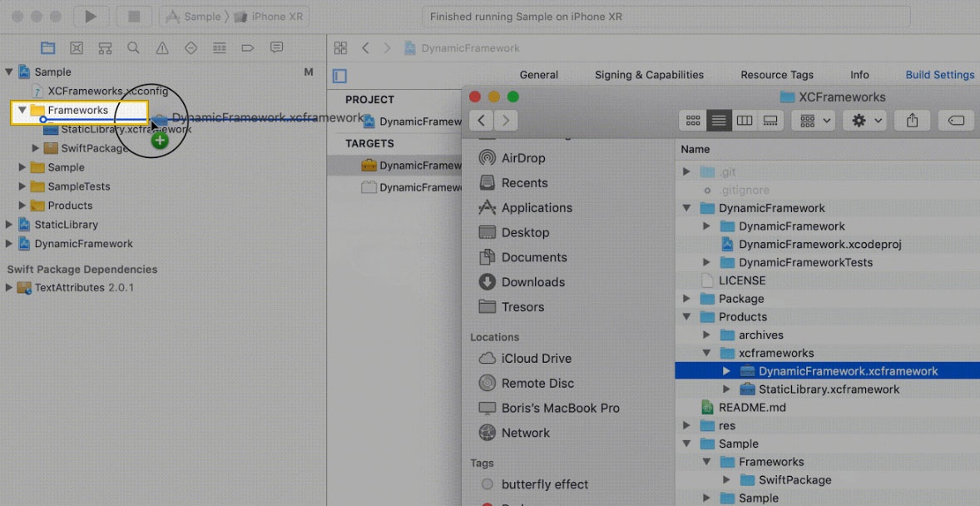Image resolution: width=980 pixels, height=506 pixels.
Task: Click the Finder Share button
Action: coord(912,121)
